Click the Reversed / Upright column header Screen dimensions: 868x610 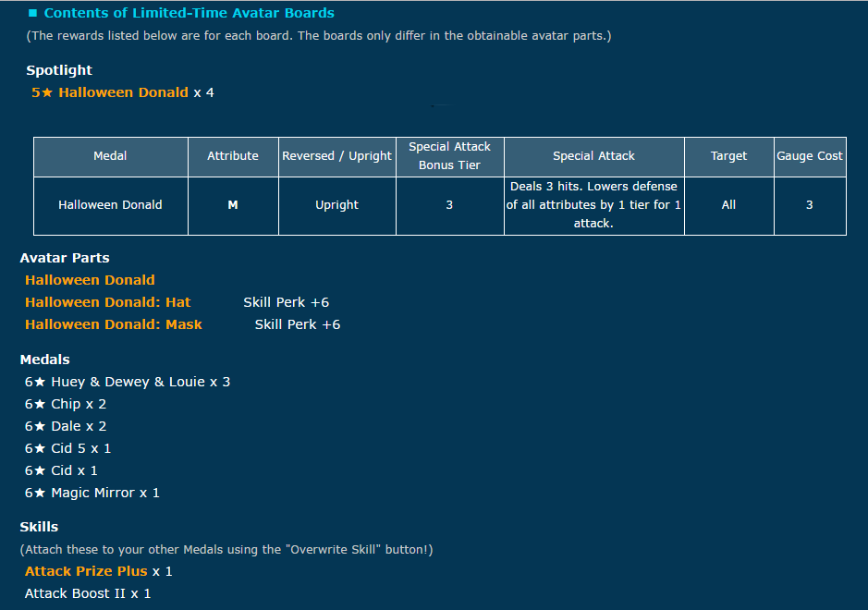coord(336,156)
